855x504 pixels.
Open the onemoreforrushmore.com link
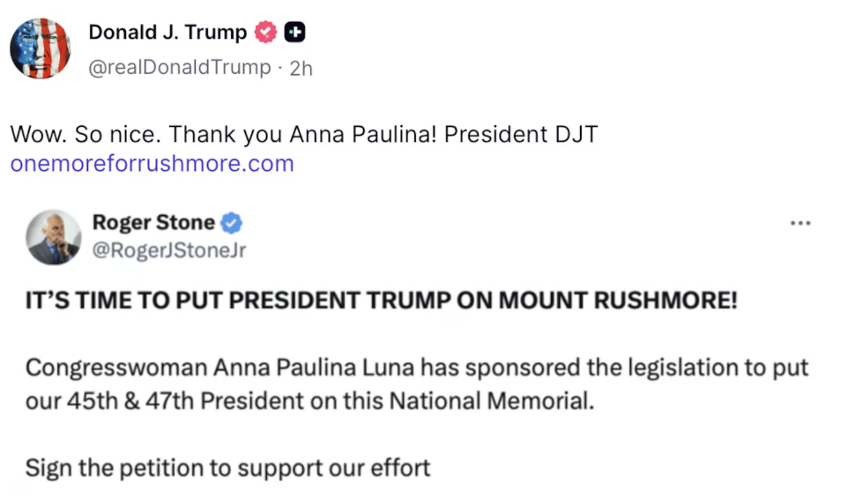(x=152, y=164)
